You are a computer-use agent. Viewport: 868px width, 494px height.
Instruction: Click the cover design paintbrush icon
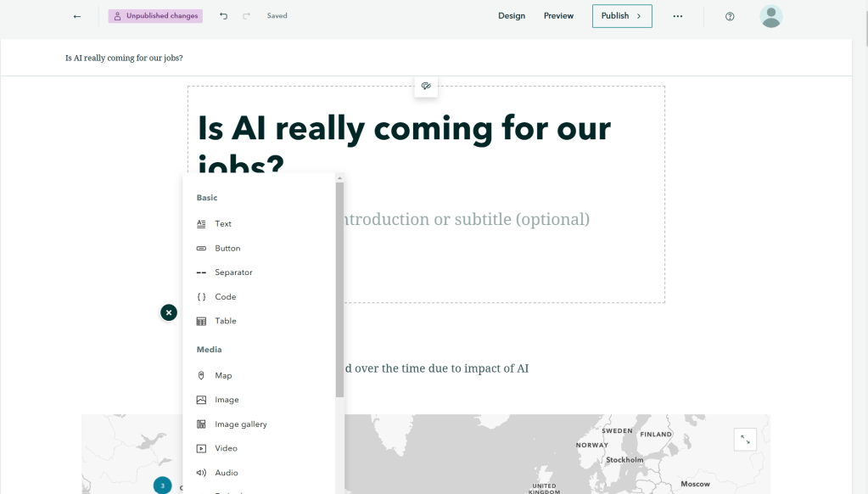click(426, 86)
